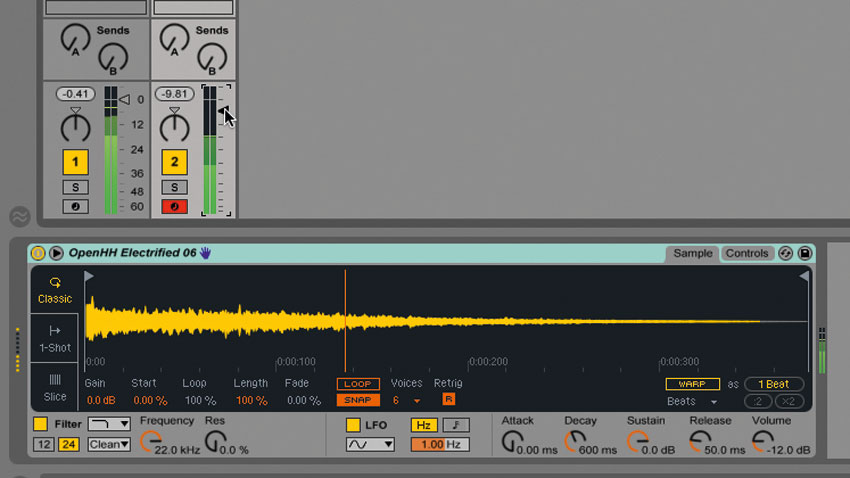Click the Simpler preview play button
This screenshot has height=478, width=850.
pyautogui.click(x=56, y=253)
